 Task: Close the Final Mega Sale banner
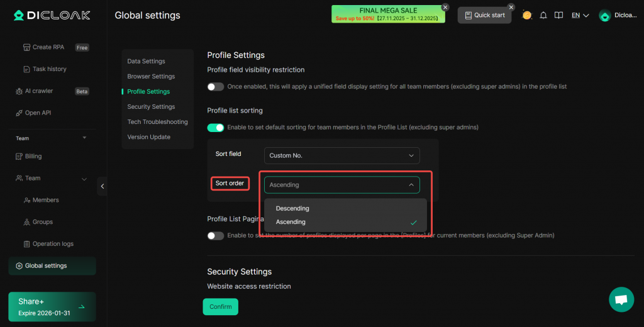pyautogui.click(x=445, y=7)
